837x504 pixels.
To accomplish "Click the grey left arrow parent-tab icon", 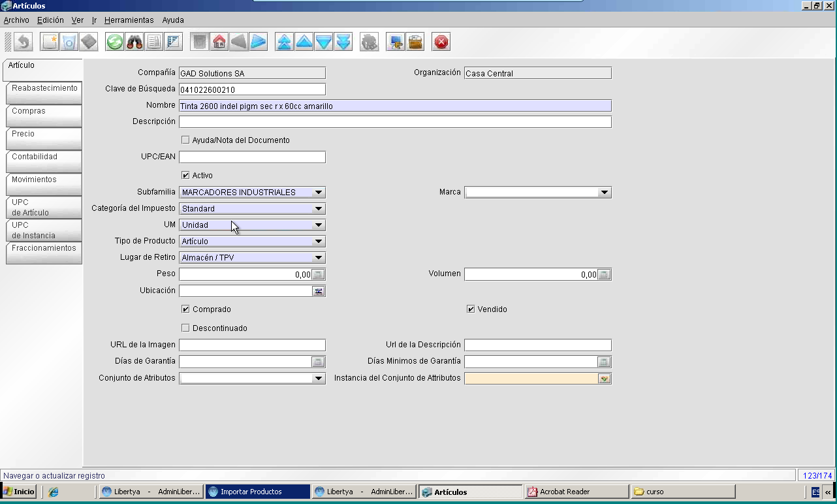I will 239,42.
